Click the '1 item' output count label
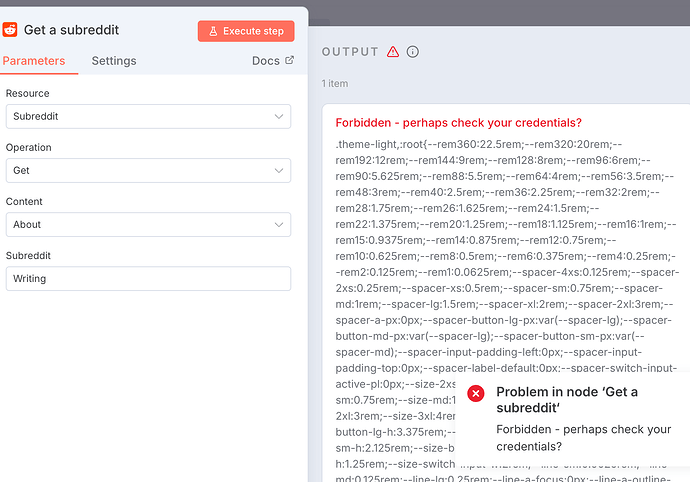 (x=337, y=84)
